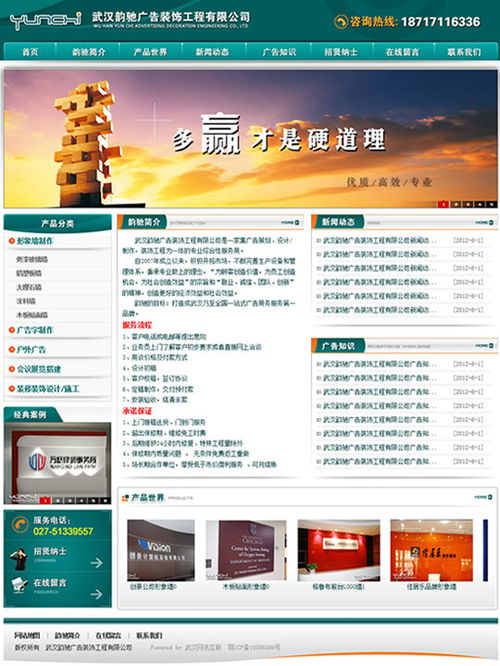Open 联系我们 in the footer links
The image size is (500, 666).
[x=149, y=635]
